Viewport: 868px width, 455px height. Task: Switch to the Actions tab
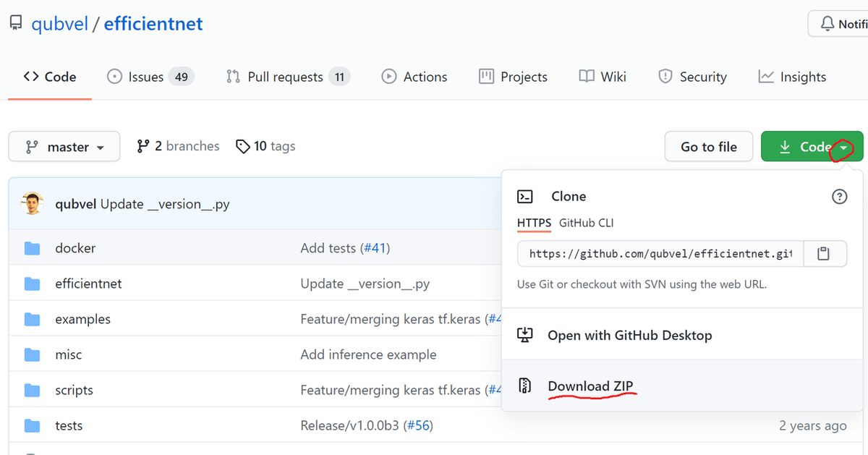[414, 76]
